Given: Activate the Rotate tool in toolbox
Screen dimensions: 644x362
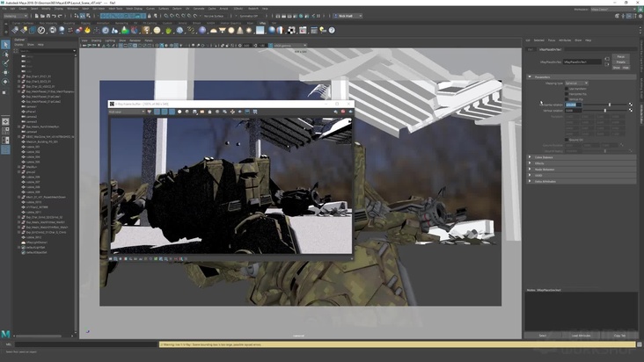Looking at the screenshot, I should (5, 82).
